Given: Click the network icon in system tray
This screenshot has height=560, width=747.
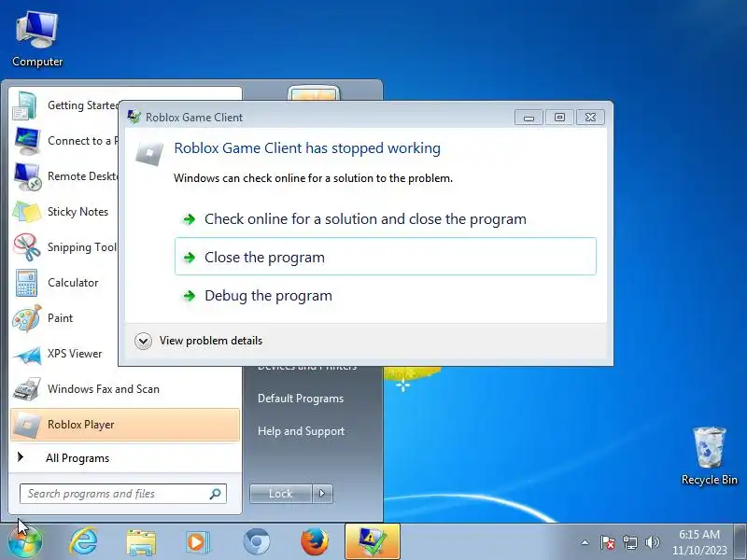Looking at the screenshot, I should [629, 542].
